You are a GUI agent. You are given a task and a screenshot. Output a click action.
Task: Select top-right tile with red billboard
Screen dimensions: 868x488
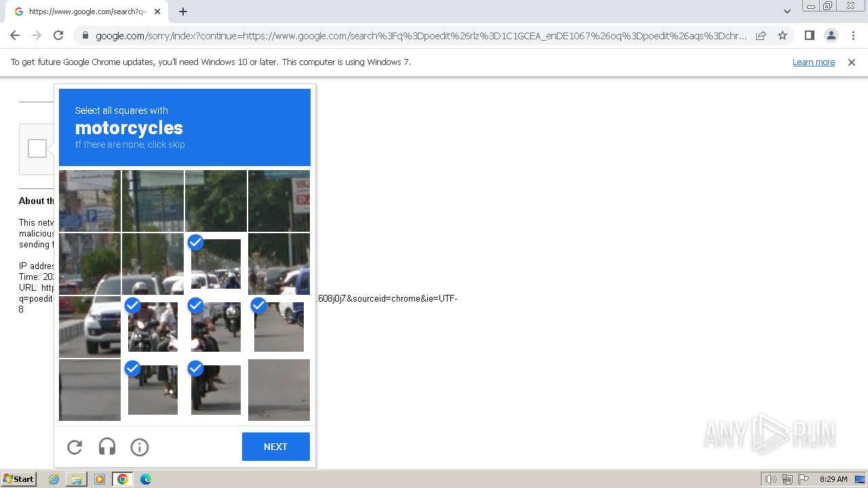click(x=279, y=201)
